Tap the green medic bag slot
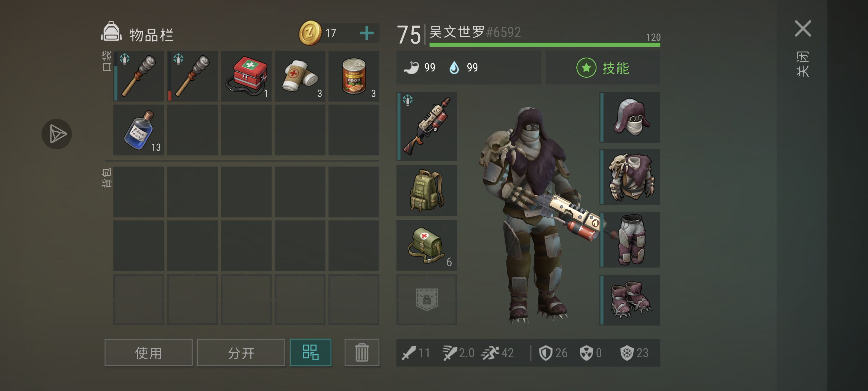The width and height of the screenshot is (868, 391). click(x=427, y=245)
